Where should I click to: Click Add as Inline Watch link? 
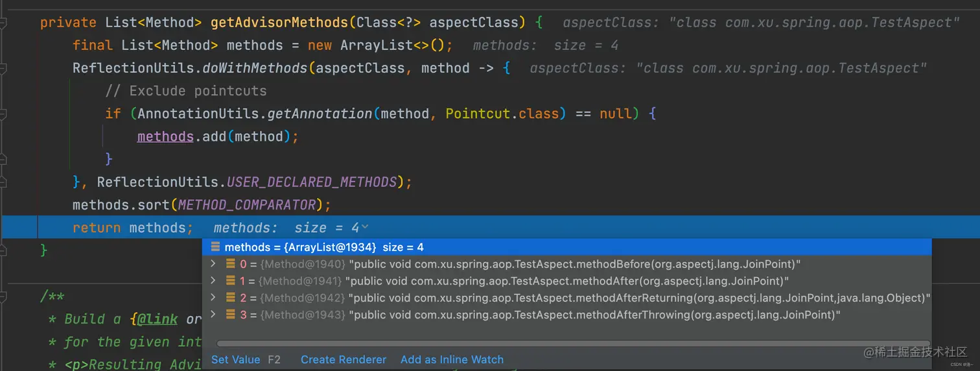click(x=452, y=359)
